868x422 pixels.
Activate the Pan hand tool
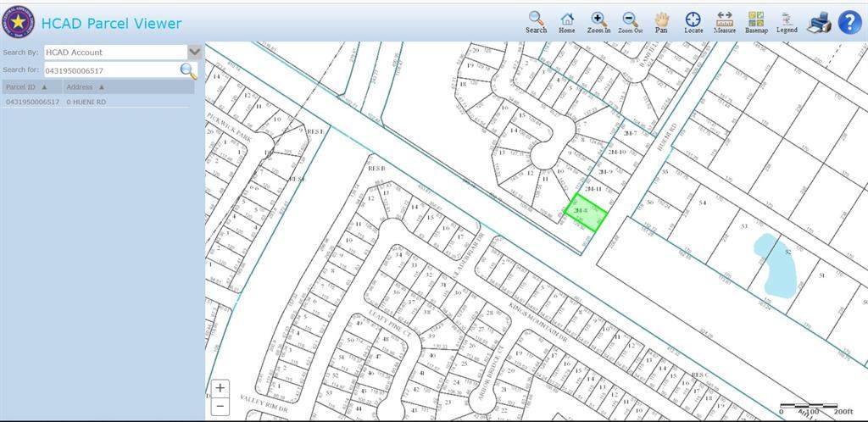pyautogui.click(x=661, y=22)
